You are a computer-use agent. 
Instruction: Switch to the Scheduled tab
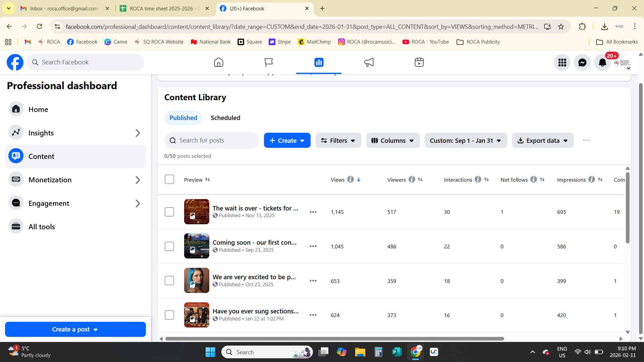[225, 118]
